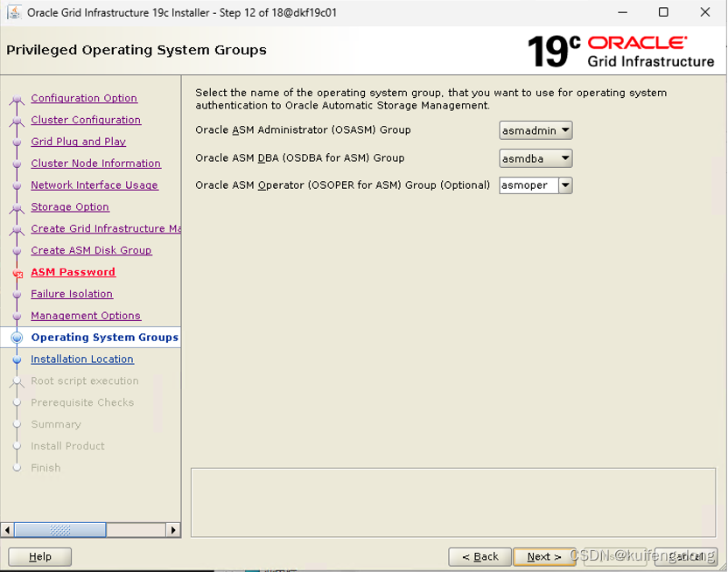Viewport: 728px width, 572px height.
Task: Select the Network Interface Usage step
Action: 94,185
